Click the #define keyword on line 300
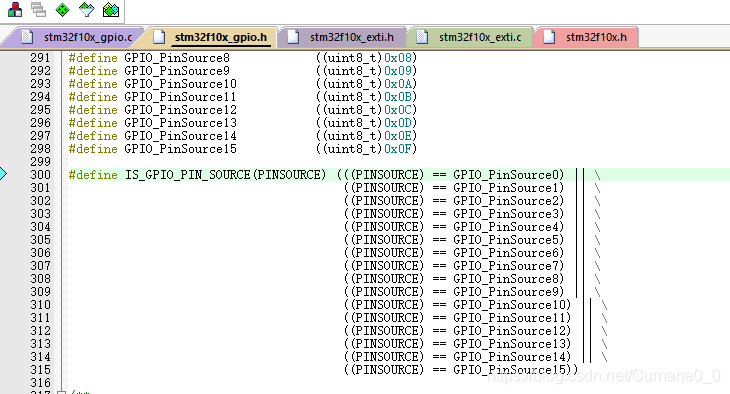This screenshot has height=394, width=730. coord(93,175)
